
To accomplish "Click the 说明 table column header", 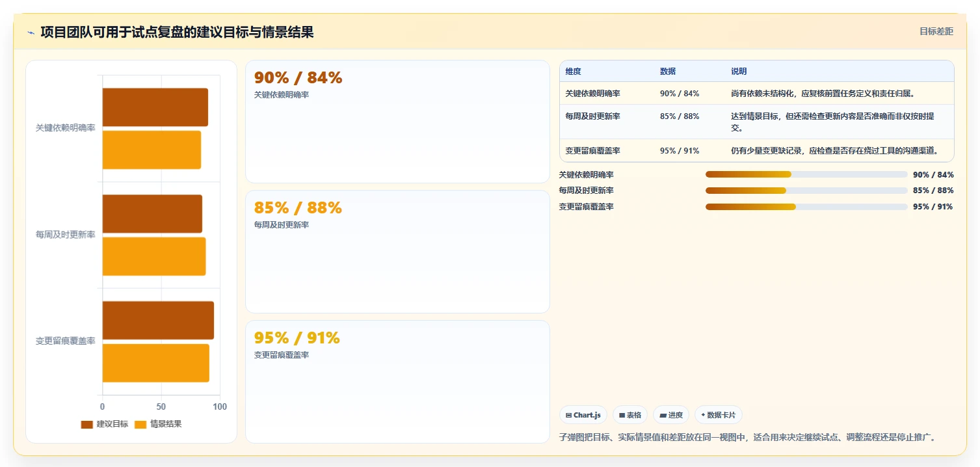I will [739, 72].
